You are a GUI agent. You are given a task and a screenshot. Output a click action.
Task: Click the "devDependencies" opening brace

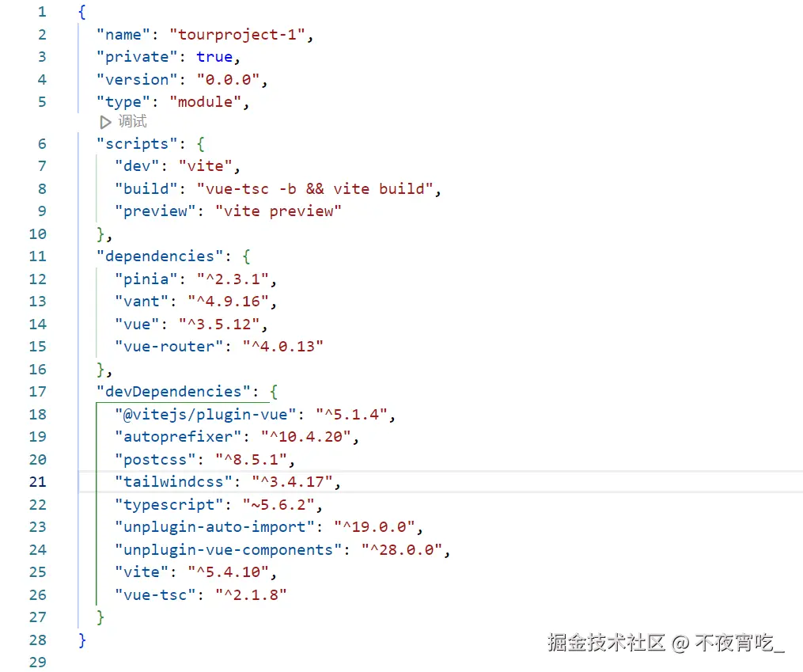click(x=274, y=392)
